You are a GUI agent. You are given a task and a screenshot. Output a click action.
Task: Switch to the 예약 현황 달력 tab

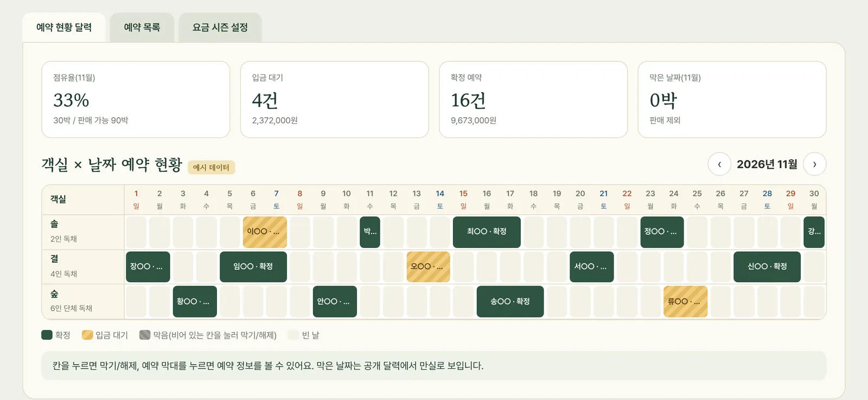point(64,27)
